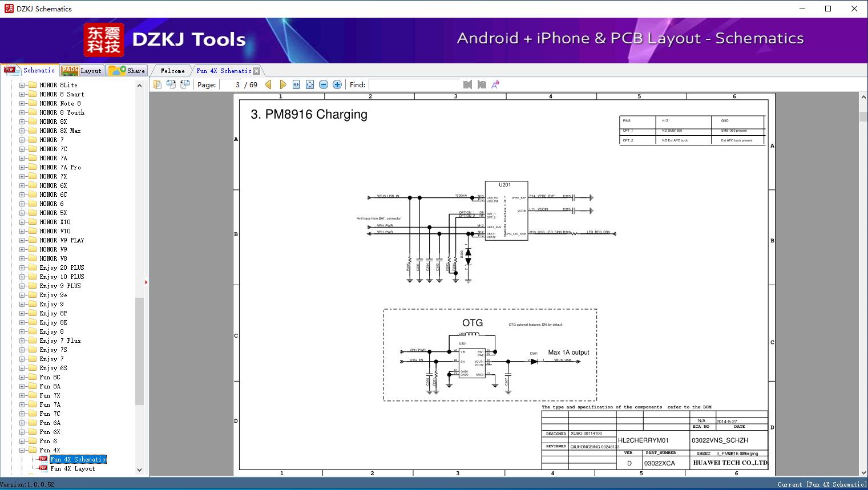868x490 pixels.
Task: Click the Find text field
Action: click(x=414, y=84)
